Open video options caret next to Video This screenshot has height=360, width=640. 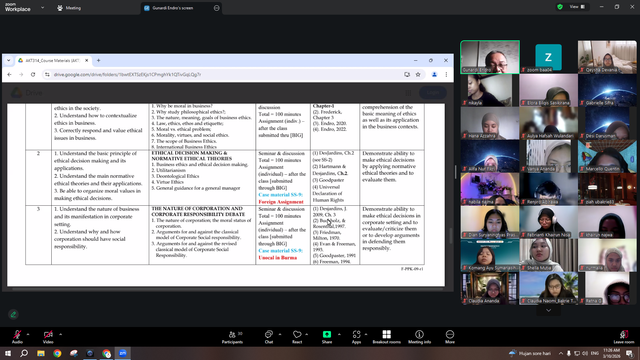pyautogui.click(x=60, y=334)
